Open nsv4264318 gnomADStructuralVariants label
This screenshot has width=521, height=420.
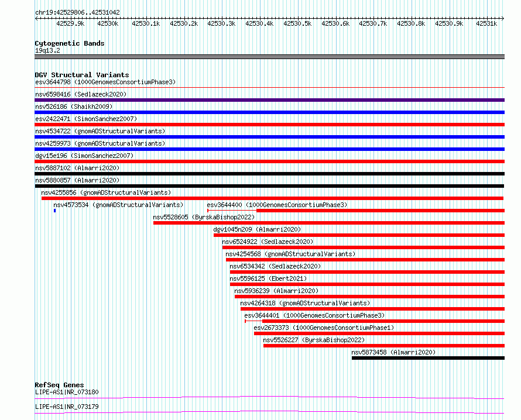click(x=305, y=303)
